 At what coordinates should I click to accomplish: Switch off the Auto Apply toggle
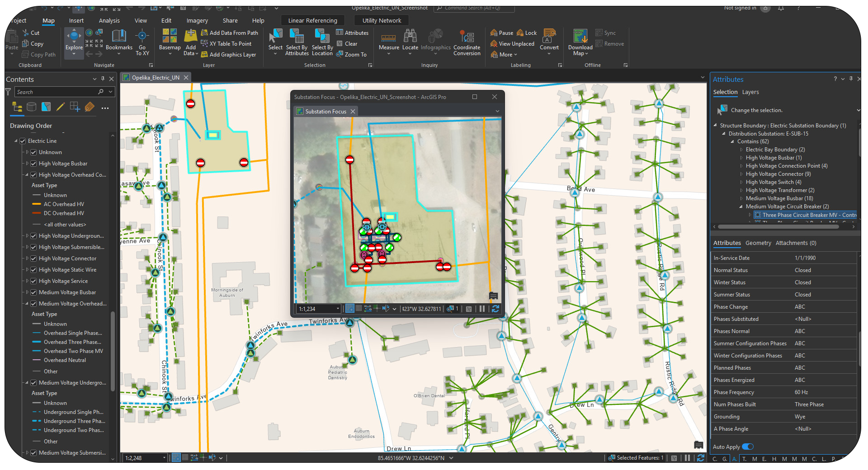click(748, 446)
